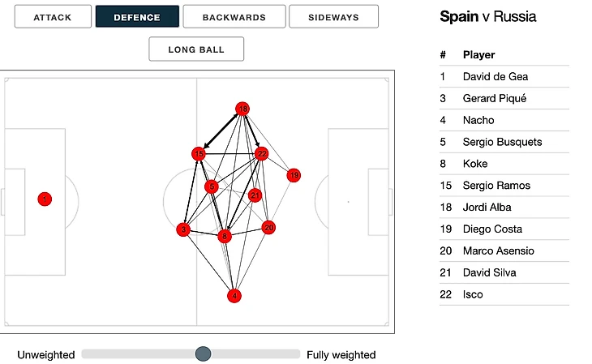This screenshot has width=592, height=364.
Task: Choose the LONG BALL filter button
Action: pos(196,49)
